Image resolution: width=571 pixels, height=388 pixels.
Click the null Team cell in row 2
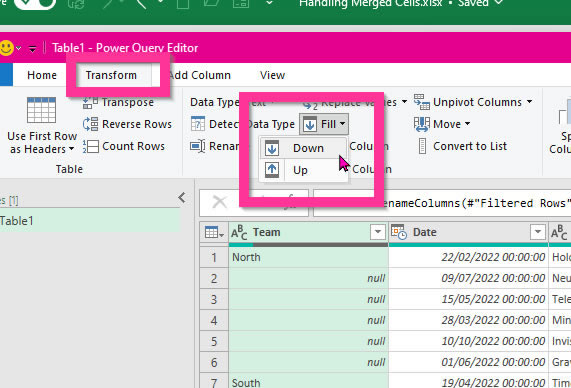pos(308,278)
